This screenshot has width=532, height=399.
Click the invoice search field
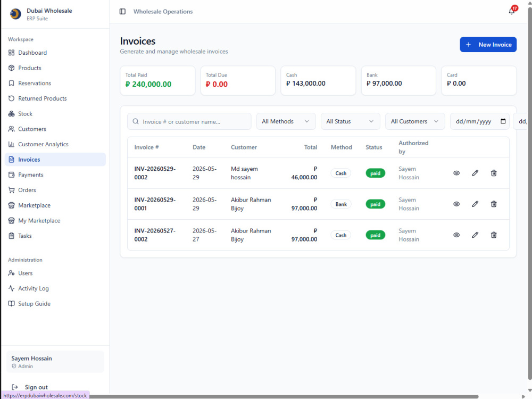click(x=189, y=121)
